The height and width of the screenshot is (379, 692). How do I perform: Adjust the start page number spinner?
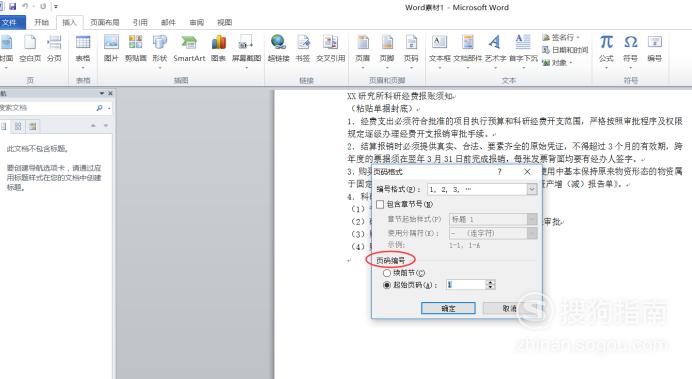(490, 285)
